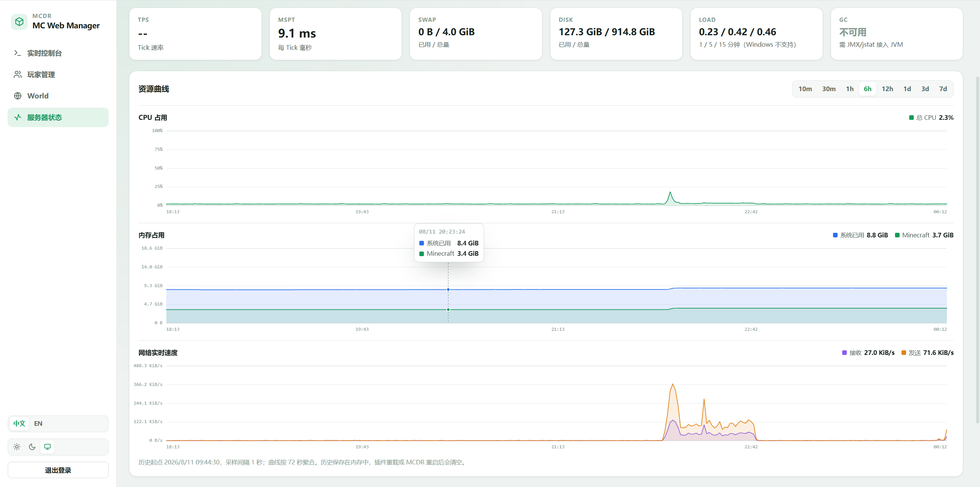Screen dimensions: 980x487
Task: Open World menu item
Action: pos(58,96)
